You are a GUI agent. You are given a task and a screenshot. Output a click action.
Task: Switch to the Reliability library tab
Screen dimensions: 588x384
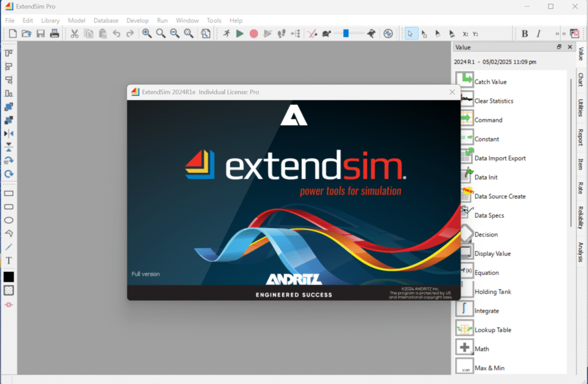click(581, 218)
